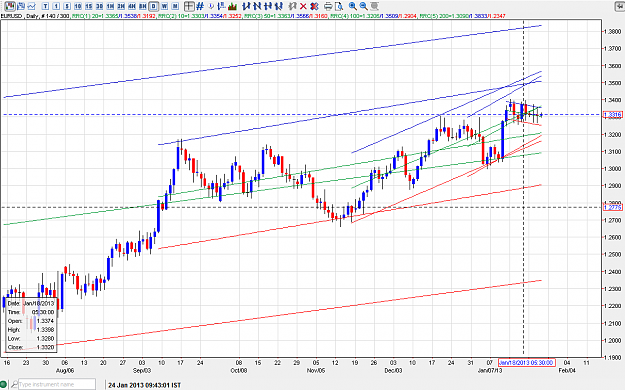This screenshot has height=390, width=625.
Task: Click the price scale icon
Action: 221,6
